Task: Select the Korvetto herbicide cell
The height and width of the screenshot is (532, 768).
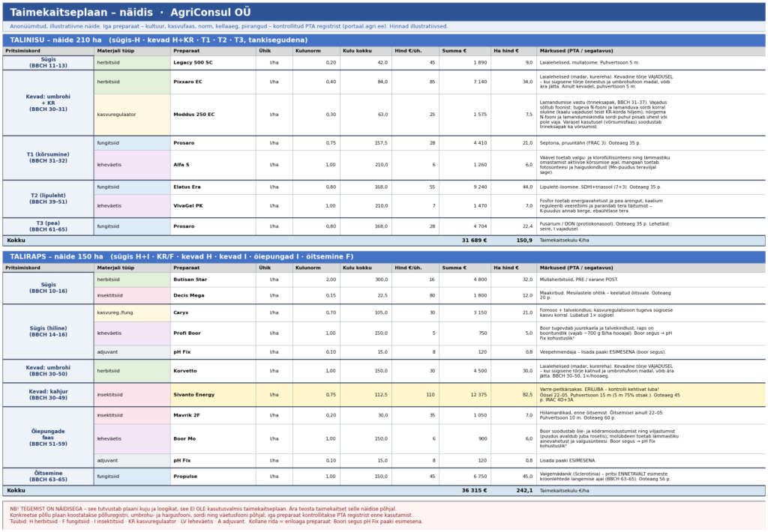Action: pos(213,371)
